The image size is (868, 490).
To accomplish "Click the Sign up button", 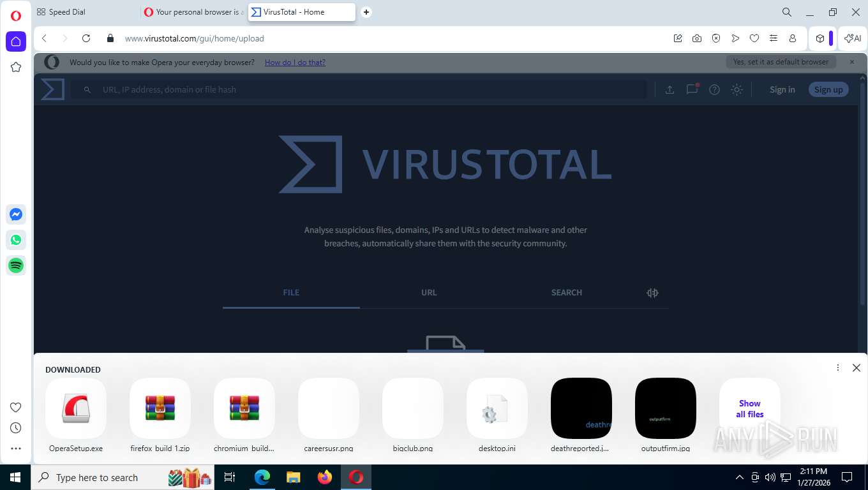I will click(828, 90).
